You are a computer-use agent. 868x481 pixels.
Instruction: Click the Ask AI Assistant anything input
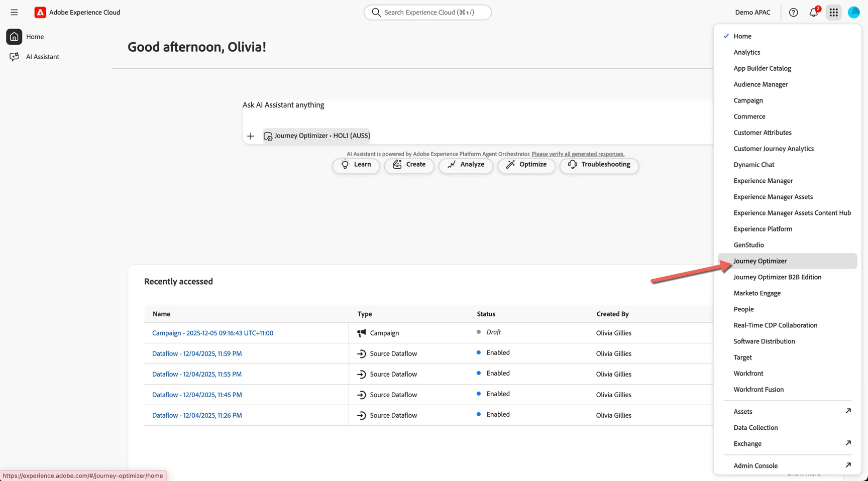pyautogui.click(x=477, y=105)
